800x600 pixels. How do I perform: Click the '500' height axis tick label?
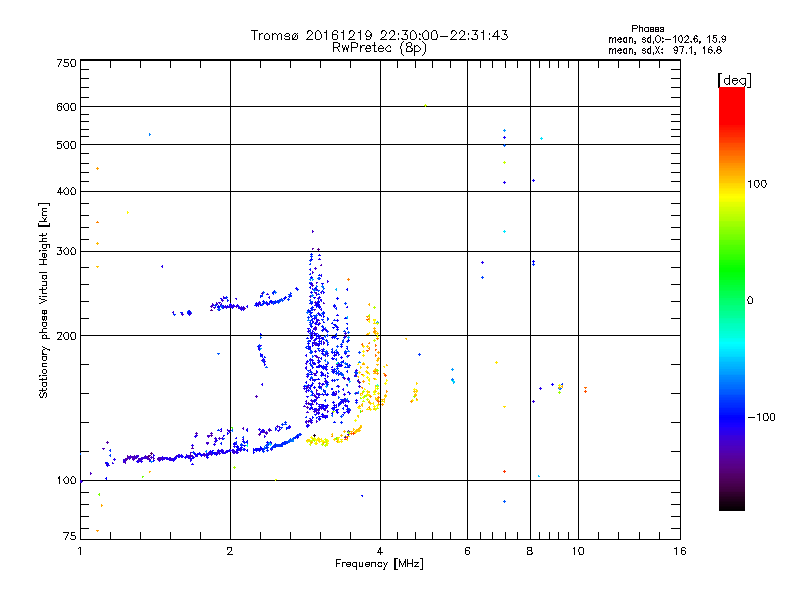pos(66,145)
